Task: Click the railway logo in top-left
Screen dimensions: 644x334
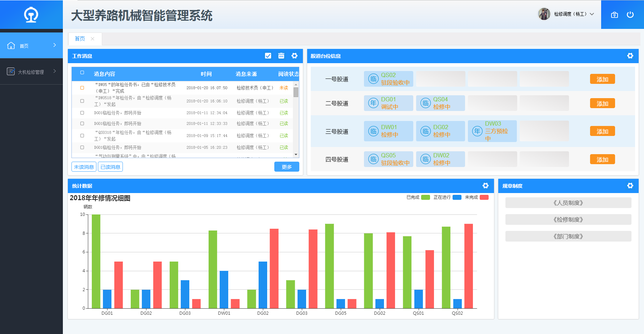Action: (31, 15)
